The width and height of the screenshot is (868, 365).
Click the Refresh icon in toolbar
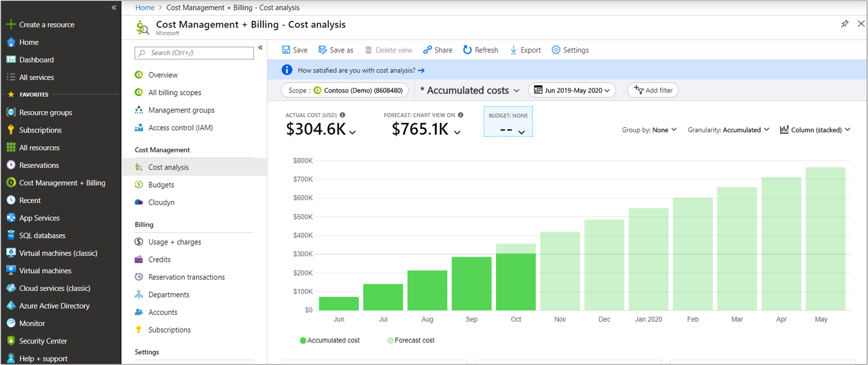pyautogui.click(x=467, y=50)
